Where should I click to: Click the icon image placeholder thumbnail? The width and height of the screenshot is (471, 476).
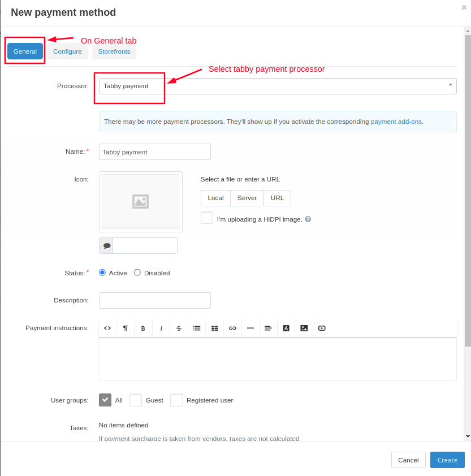pos(141,202)
